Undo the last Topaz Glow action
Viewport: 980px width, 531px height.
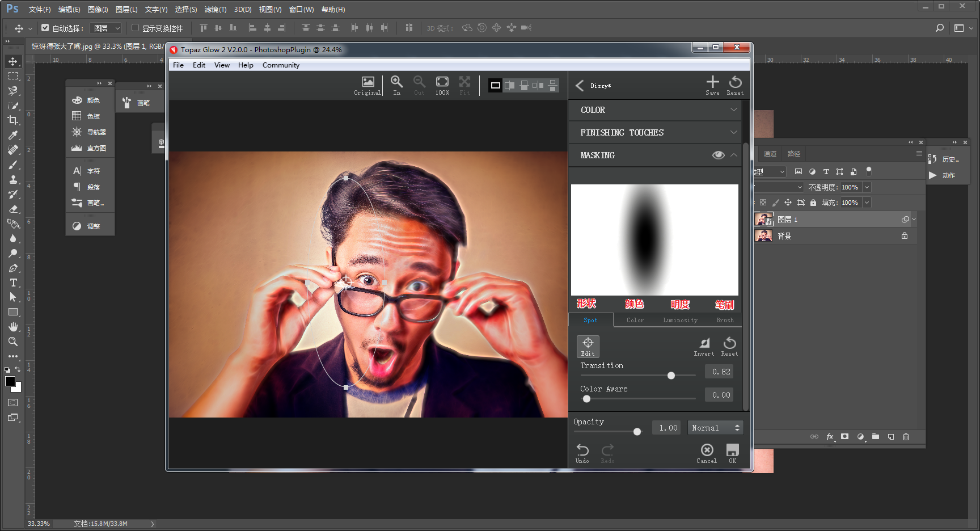(582, 453)
